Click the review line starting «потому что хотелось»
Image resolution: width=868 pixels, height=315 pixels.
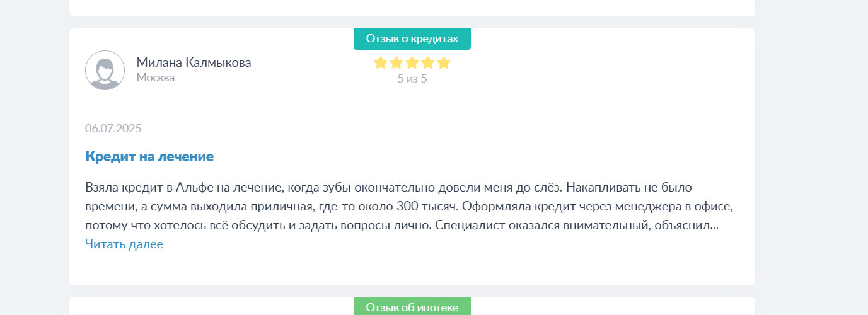click(x=402, y=225)
